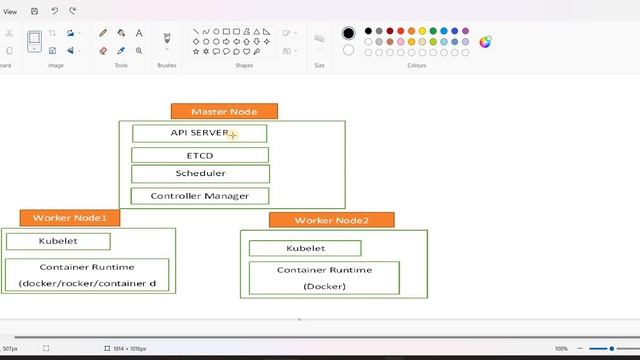Pick the straight Line shape
The height and width of the screenshot is (360, 640).
click(x=196, y=31)
